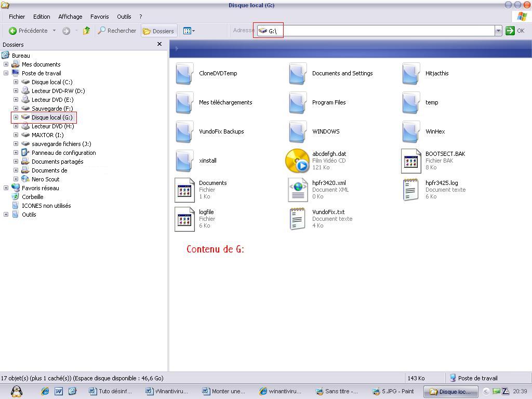This screenshot has height=399, width=532.
Task: Close the Dossiers side panel
Action: tap(159, 44)
